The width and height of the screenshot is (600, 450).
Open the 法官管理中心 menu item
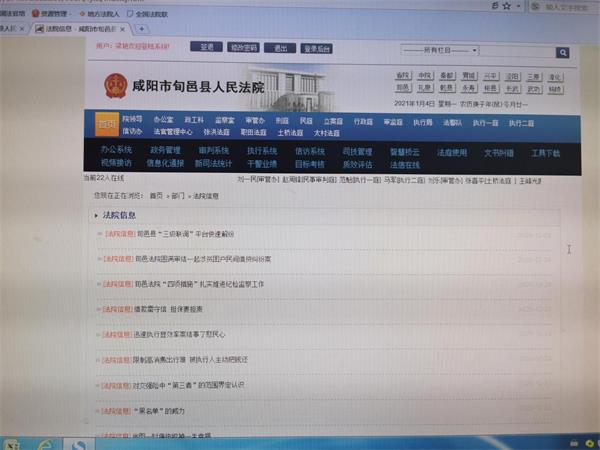tap(173, 132)
